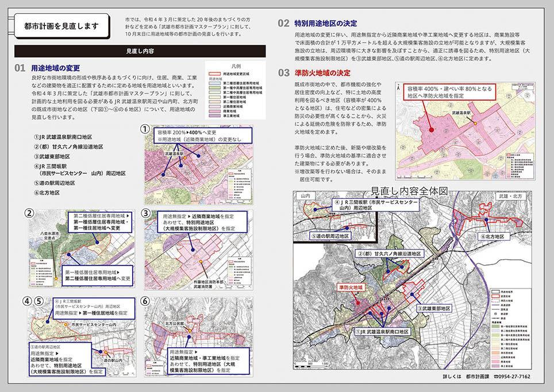
Task: Click the 商業地域 swatch in the 凡例 legend
Action: click(214, 111)
